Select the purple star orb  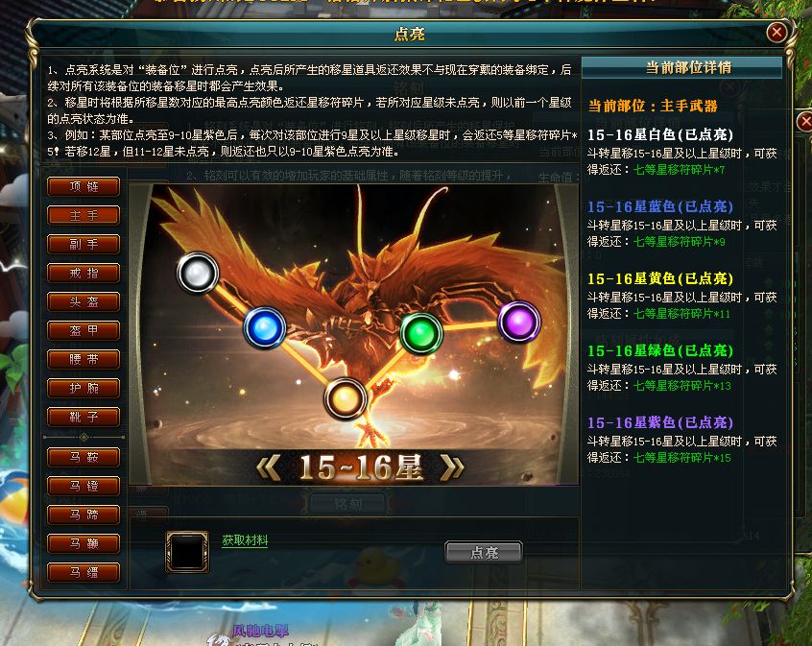point(519,323)
